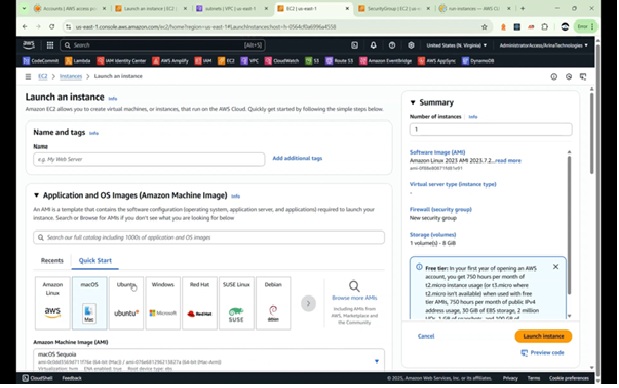Viewport: 619px width, 388px height.
Task: Click the Cancel link in Summary
Action: click(426, 336)
